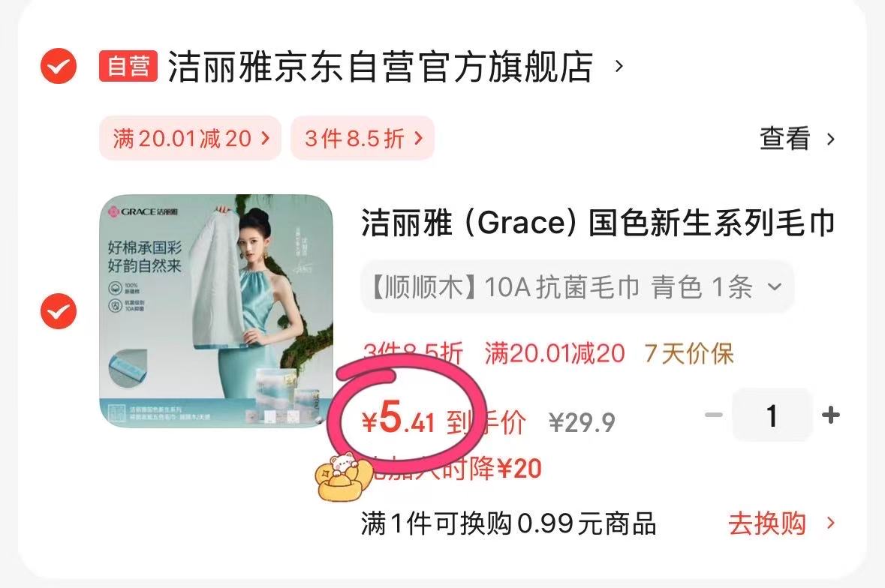Open the 3件8.5折 promotion tag
This screenshot has height=588, width=885.
(x=363, y=138)
